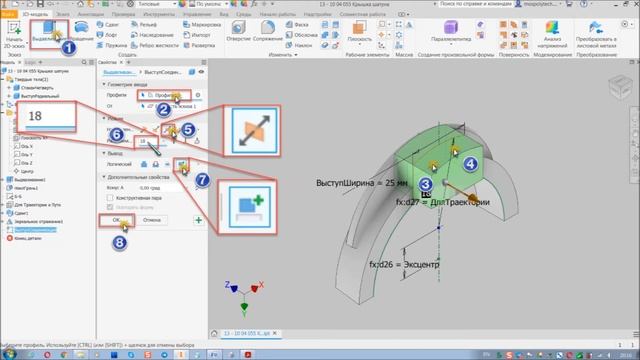
Task: Click the Импорт tool
Action: (197, 35)
